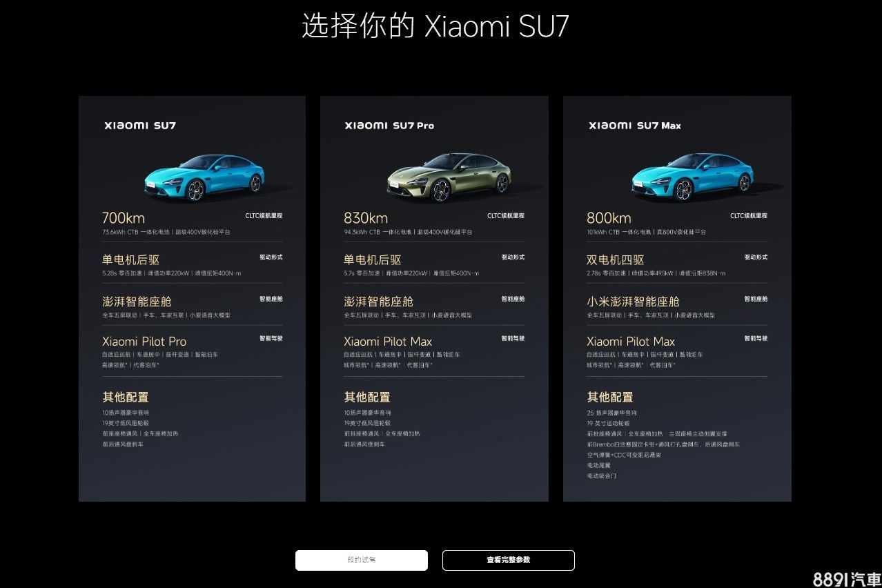Click the 830km range on SU7 Pro card
This screenshot has width=882, height=588.
click(x=366, y=219)
